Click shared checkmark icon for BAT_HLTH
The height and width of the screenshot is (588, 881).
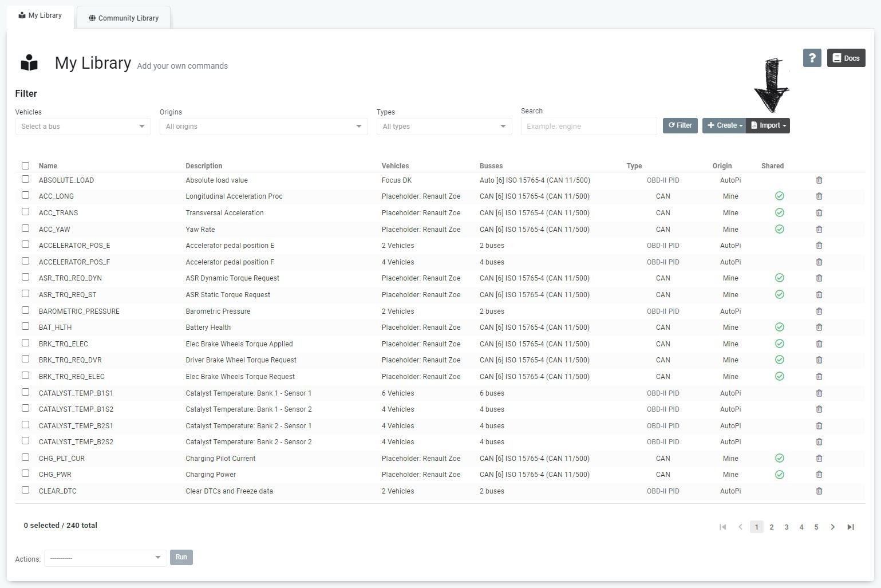[779, 327]
